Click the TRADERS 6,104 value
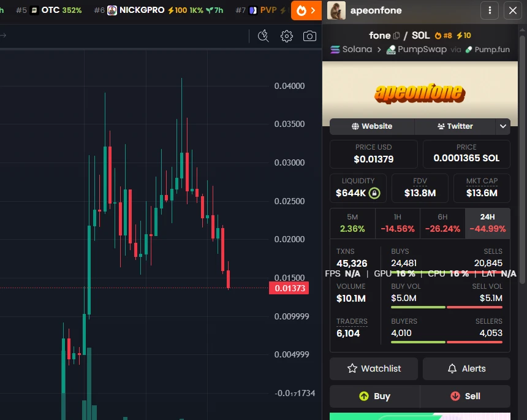This screenshot has height=420, width=527. pyautogui.click(x=348, y=334)
